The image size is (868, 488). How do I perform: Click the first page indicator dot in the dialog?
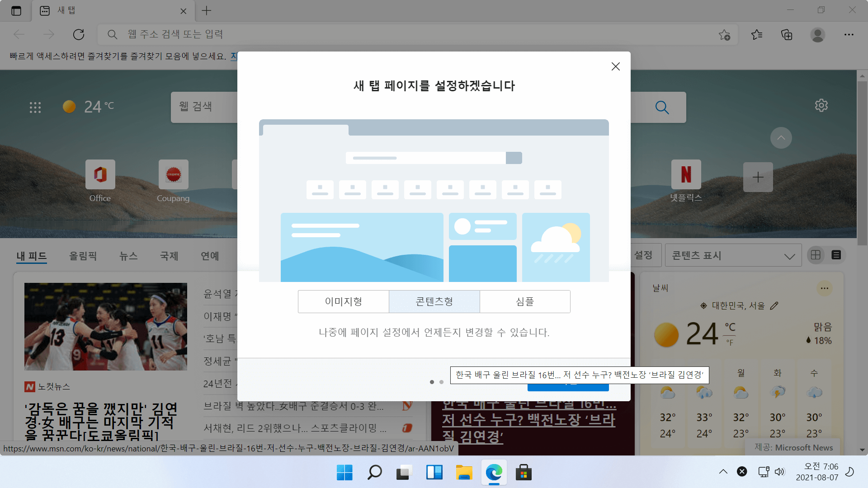(432, 382)
